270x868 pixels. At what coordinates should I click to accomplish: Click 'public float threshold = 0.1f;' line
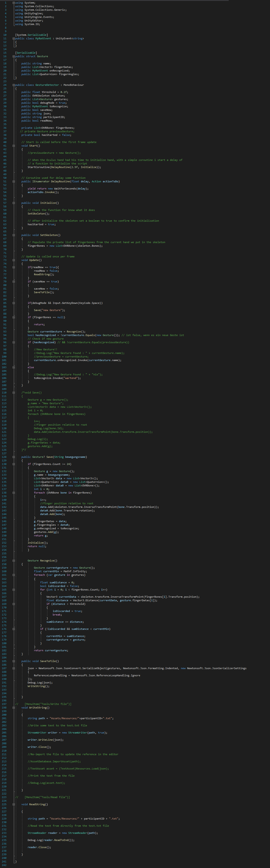(x=45, y=92)
